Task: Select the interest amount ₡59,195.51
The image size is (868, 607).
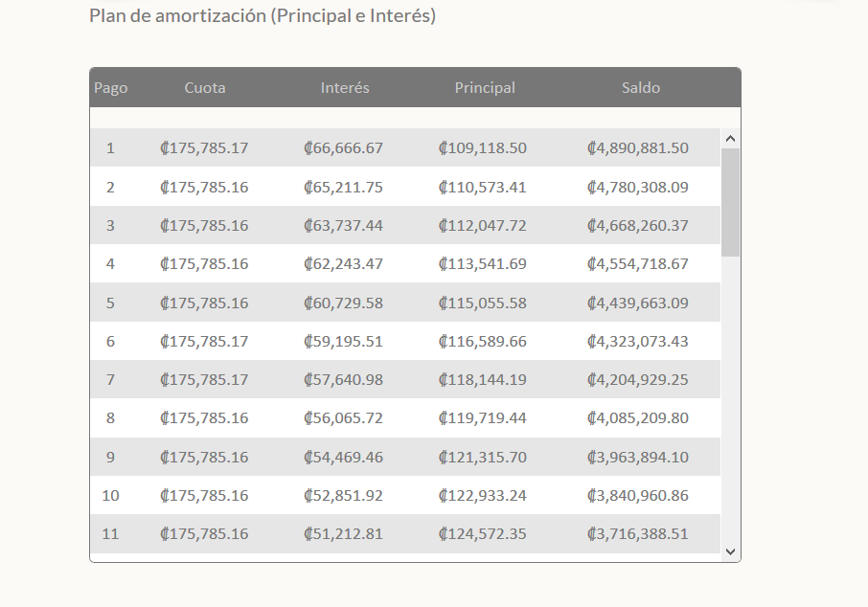Action: (x=343, y=342)
